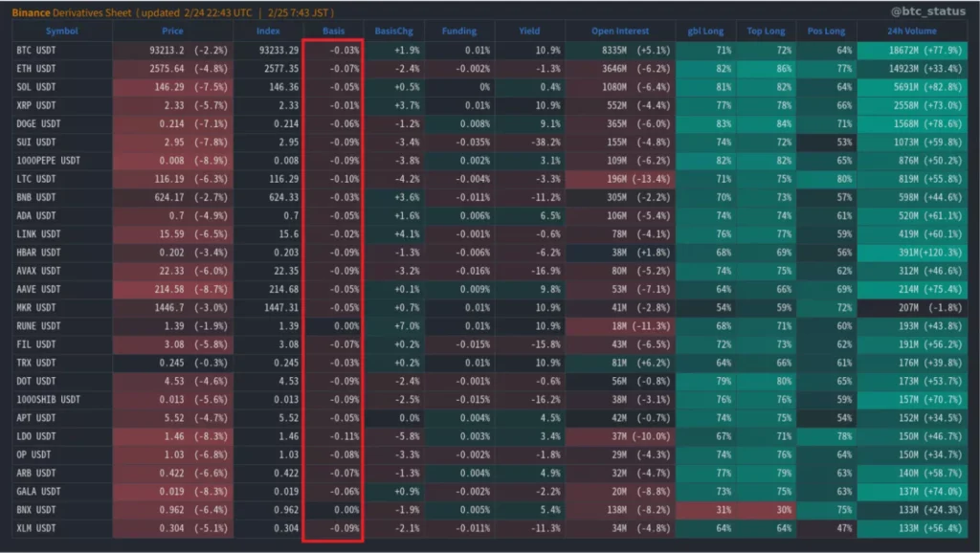
Task: Click the Binance Derivatives Sheet title
Action: coord(71,12)
